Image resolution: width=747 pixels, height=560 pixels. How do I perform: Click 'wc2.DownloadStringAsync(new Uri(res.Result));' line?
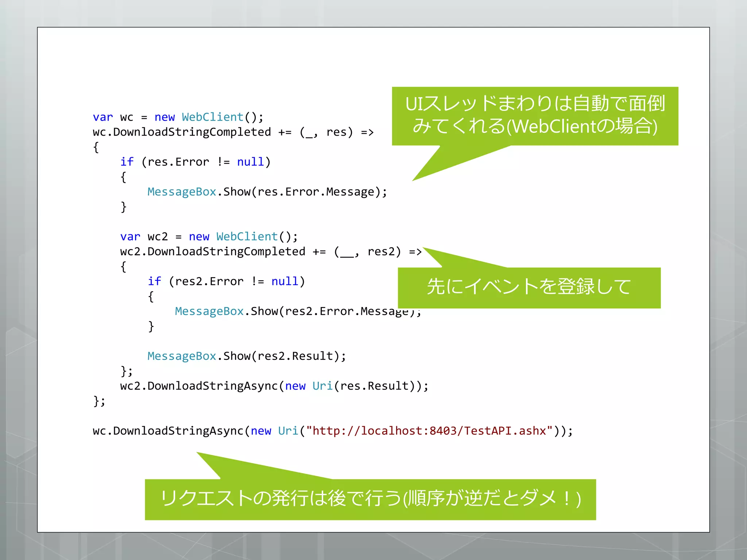pyautogui.click(x=274, y=386)
